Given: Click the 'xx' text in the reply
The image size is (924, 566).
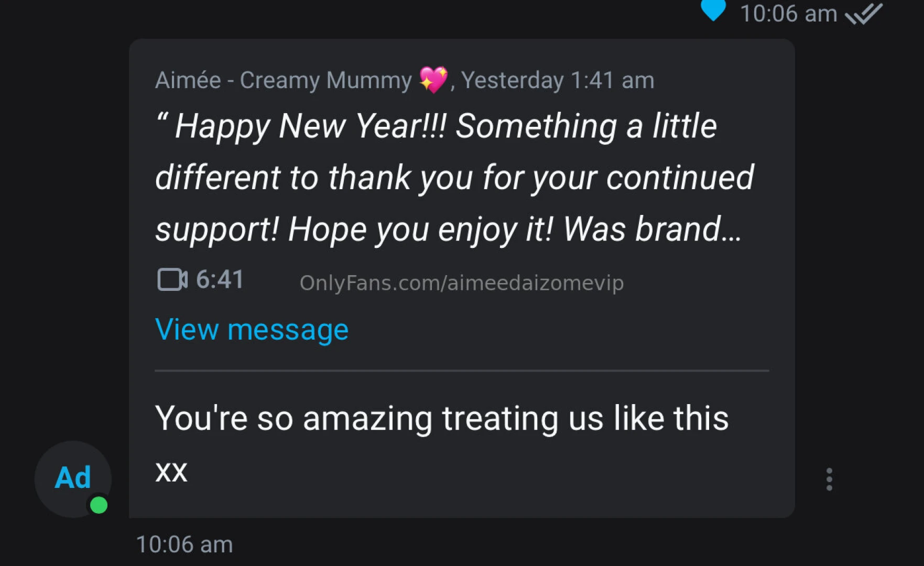Looking at the screenshot, I should 171,471.
